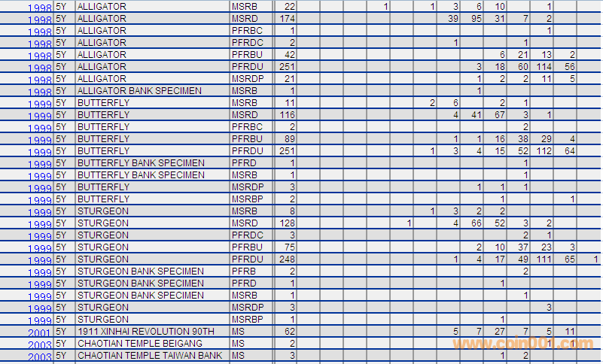The width and height of the screenshot is (603, 364).
Task: Click total count 116 in Butterfly MSRD row
Action: (287, 114)
